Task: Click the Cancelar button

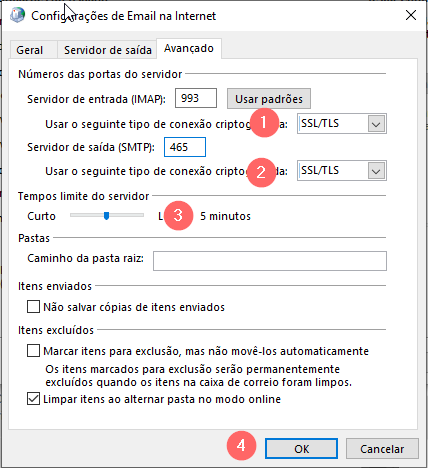Action: 382,449
